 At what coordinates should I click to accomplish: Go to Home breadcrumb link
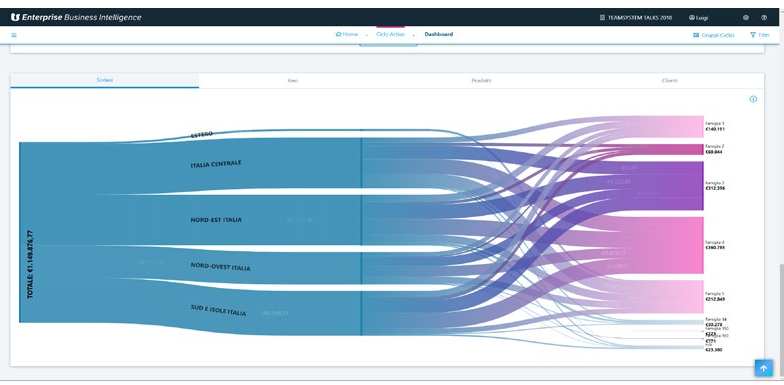coord(347,34)
